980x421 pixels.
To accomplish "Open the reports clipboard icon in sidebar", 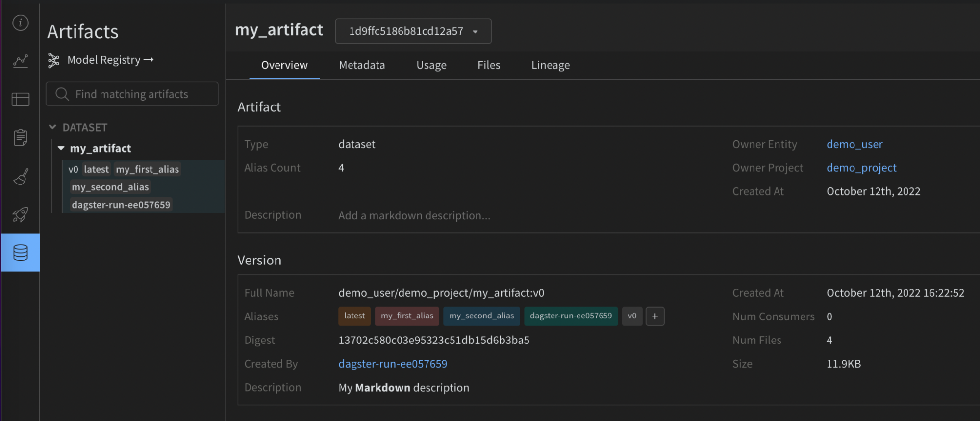I will [x=21, y=137].
